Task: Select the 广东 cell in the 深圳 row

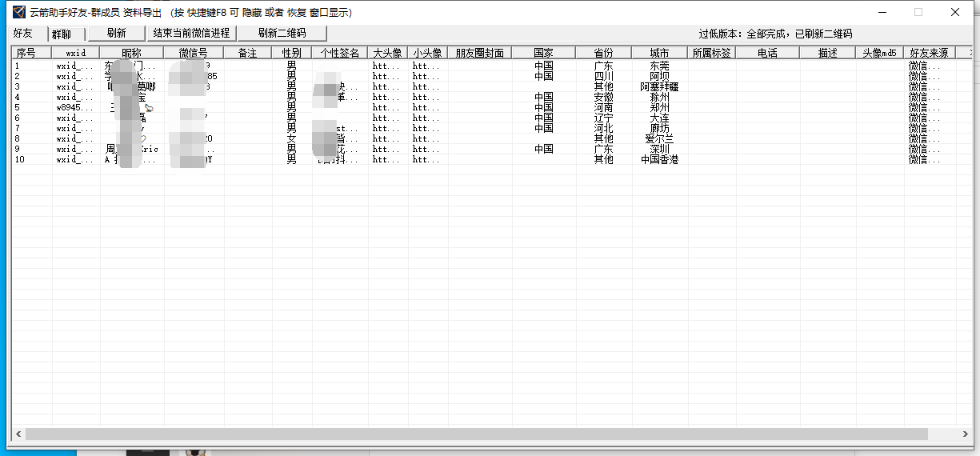Action: (604, 149)
